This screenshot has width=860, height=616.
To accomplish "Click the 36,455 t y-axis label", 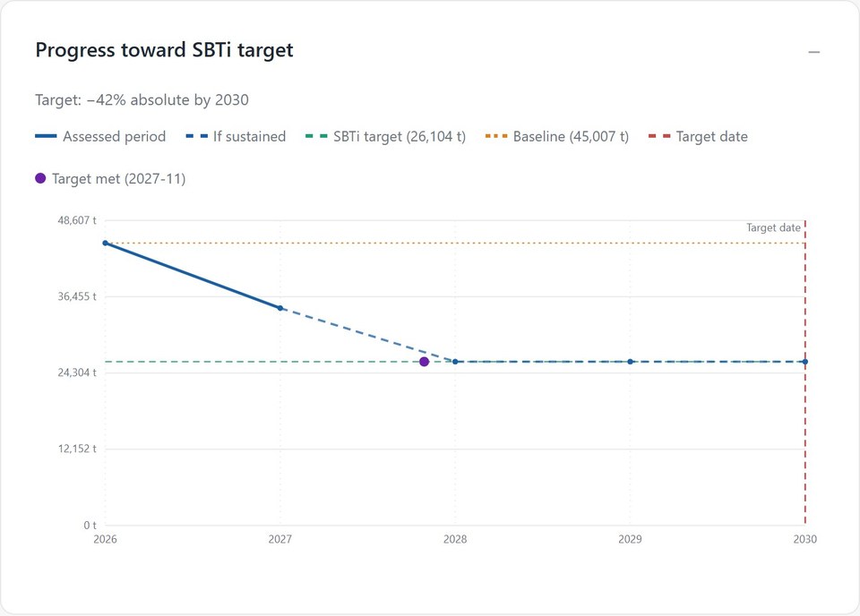I will [77, 296].
